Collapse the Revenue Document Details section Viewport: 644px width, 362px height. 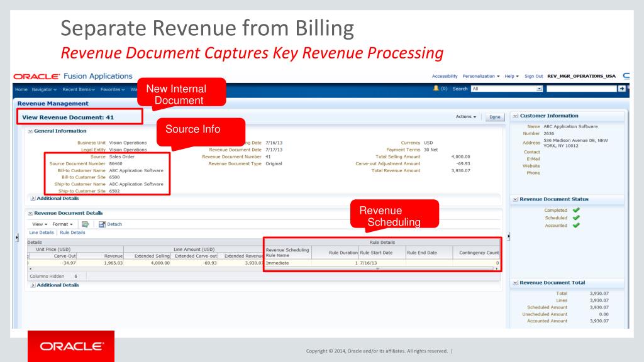(x=30, y=213)
